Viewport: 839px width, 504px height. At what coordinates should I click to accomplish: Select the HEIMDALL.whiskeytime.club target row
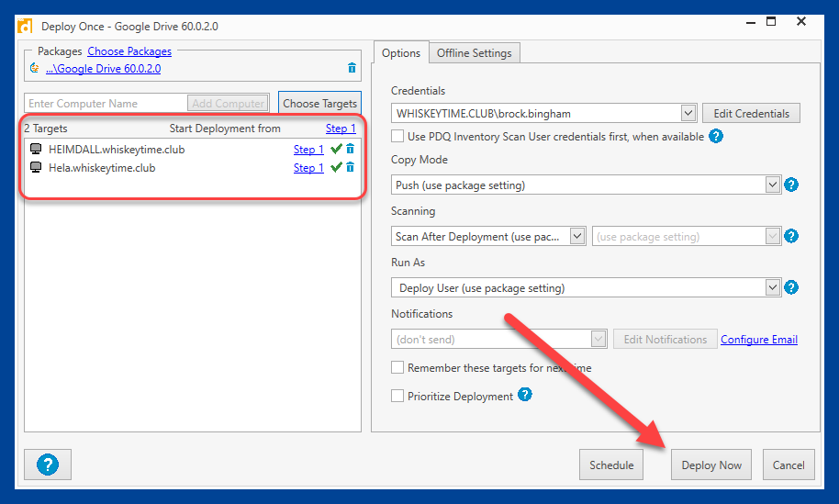pyautogui.click(x=193, y=150)
